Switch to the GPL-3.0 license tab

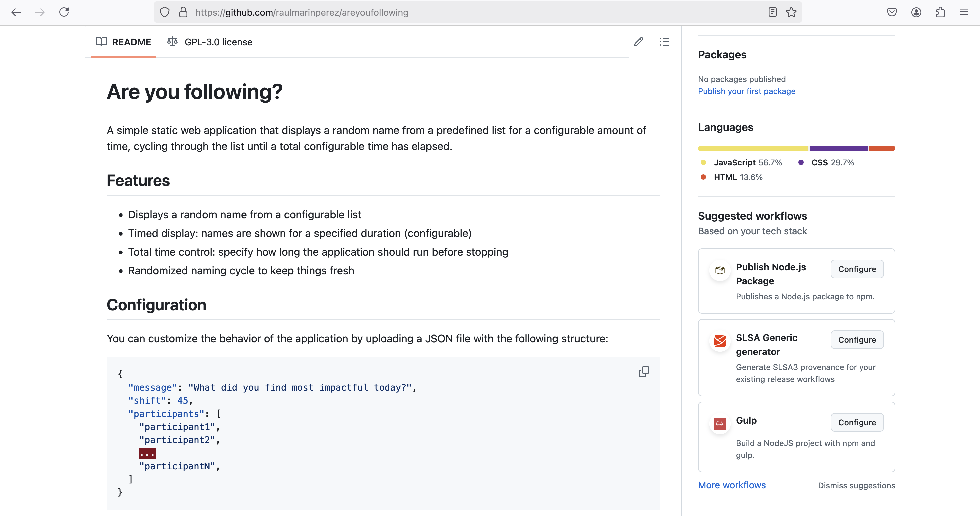[210, 42]
